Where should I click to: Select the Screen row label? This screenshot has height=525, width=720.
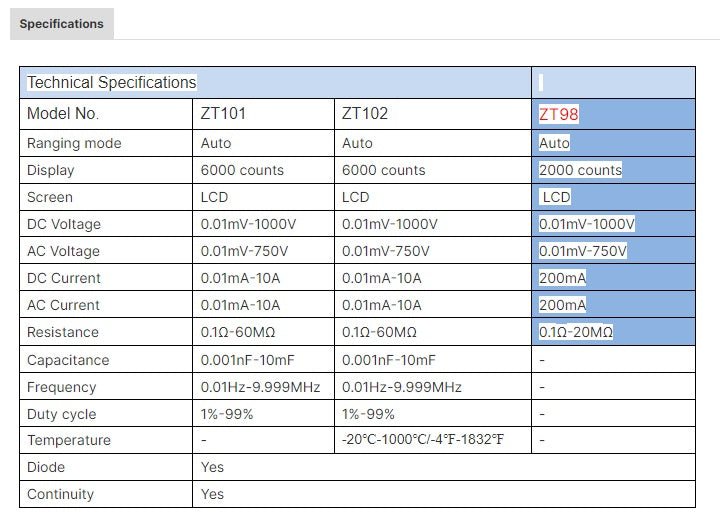tap(50, 197)
